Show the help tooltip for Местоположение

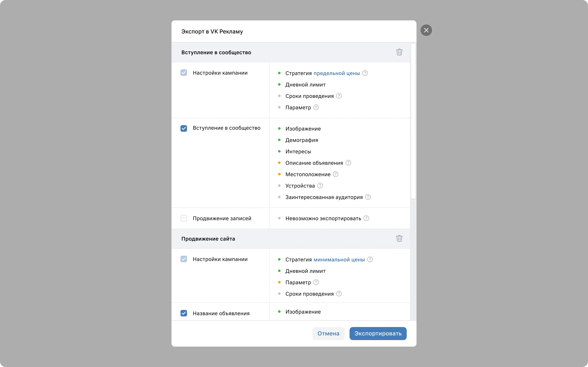(336, 174)
